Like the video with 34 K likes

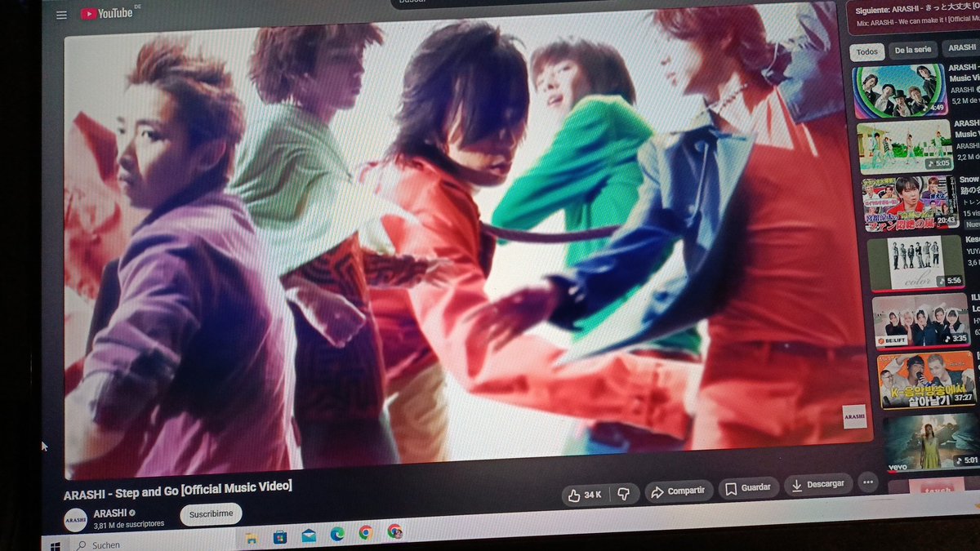point(586,494)
